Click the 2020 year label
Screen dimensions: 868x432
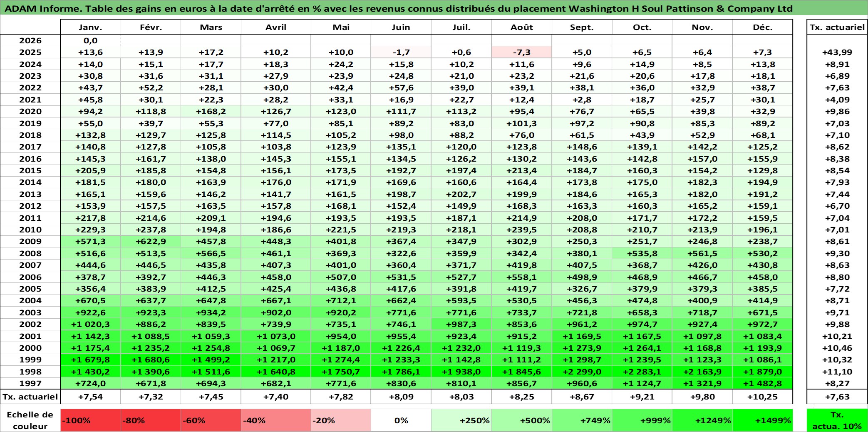(x=30, y=111)
